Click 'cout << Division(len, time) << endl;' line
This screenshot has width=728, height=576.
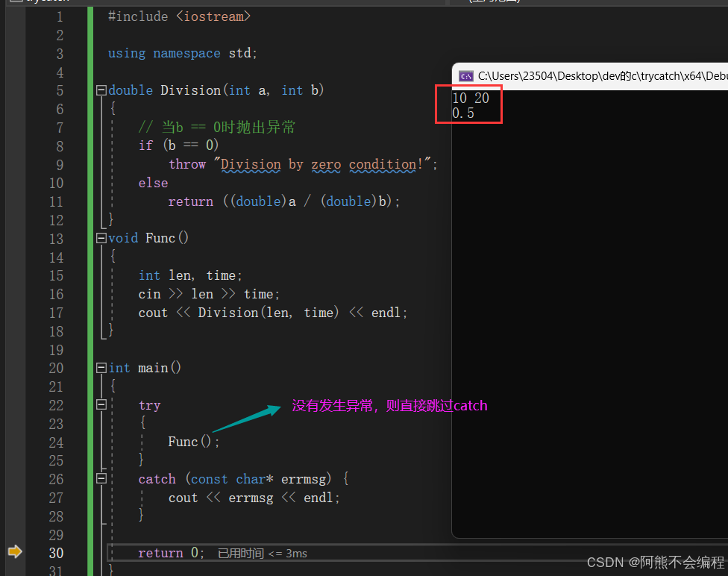(x=273, y=313)
